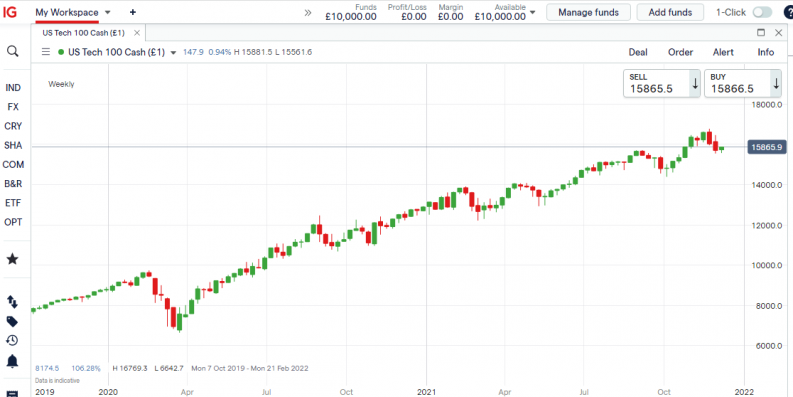The image size is (793, 397).
Task: Click the Margin £0.00 value
Action: tap(450, 17)
